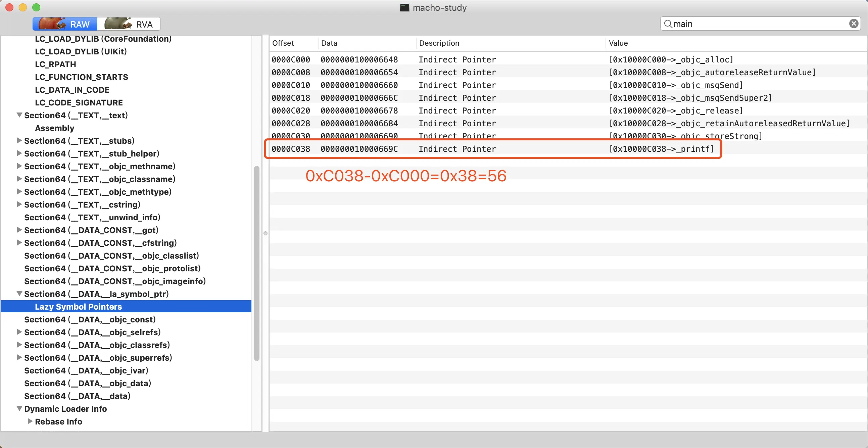The width and height of the screenshot is (868, 448).
Task: Collapse Section64 (__DATA,__la_symbol_ptr) node
Action: click(19, 294)
